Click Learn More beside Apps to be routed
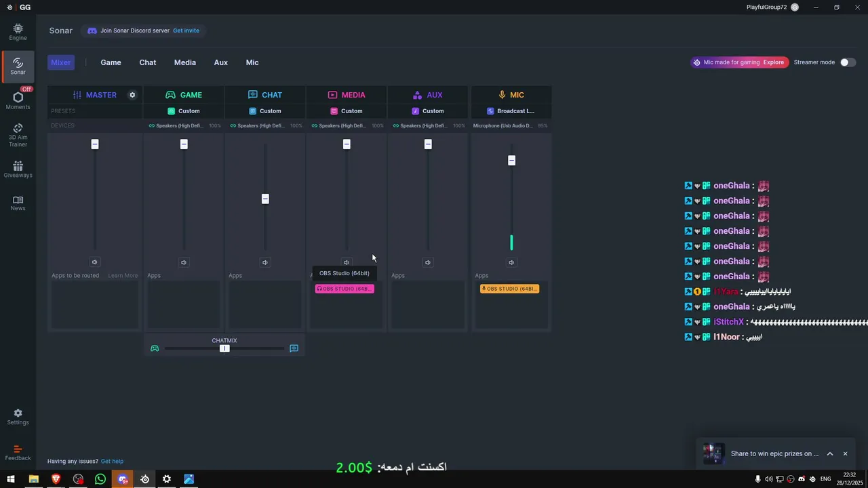 [123, 276]
